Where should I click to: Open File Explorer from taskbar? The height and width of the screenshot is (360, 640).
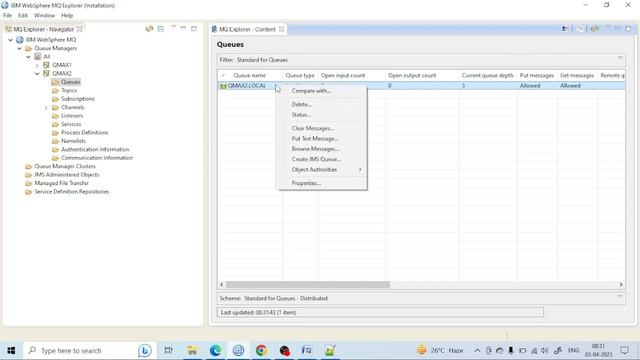pos(192,350)
